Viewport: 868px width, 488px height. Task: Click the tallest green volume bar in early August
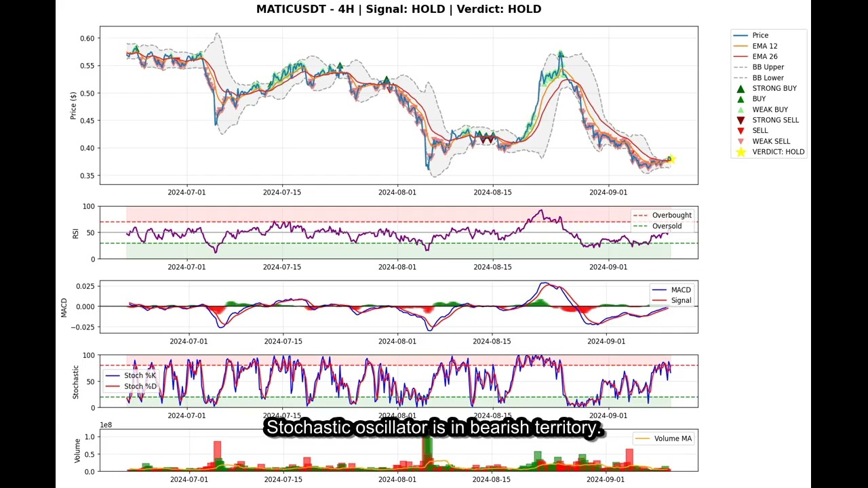pyautogui.click(x=427, y=453)
